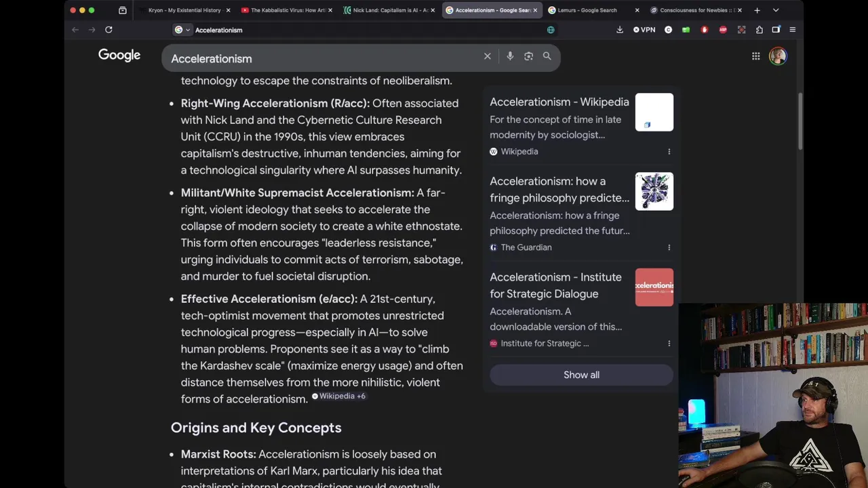Toggle the browser sidebar panel

(776, 30)
